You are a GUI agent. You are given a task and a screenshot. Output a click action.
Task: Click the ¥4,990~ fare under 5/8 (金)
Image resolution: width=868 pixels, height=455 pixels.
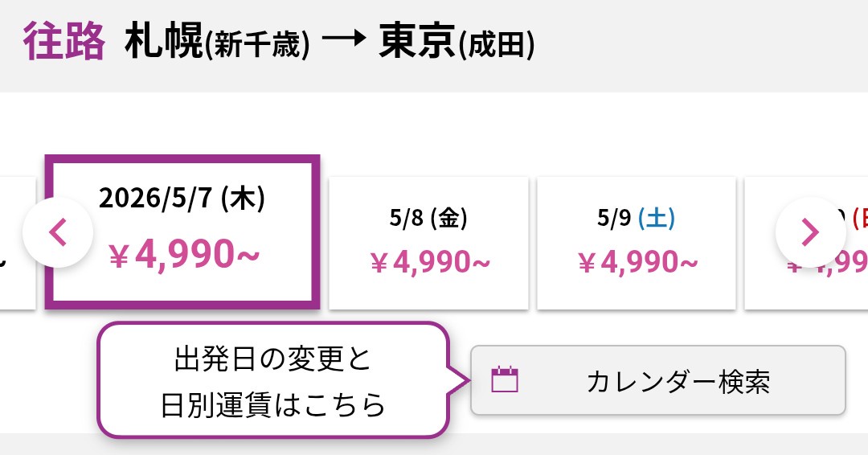(x=430, y=262)
